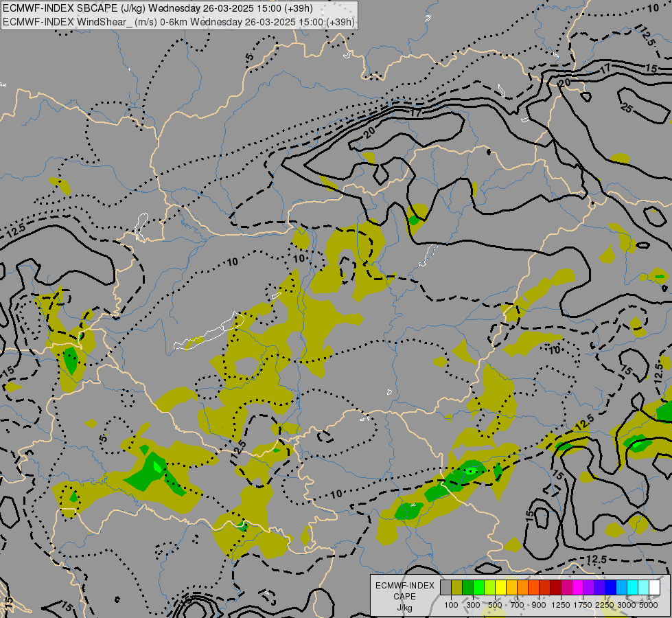
Task: Click the dark green legend swatch
Action: pos(467,588)
